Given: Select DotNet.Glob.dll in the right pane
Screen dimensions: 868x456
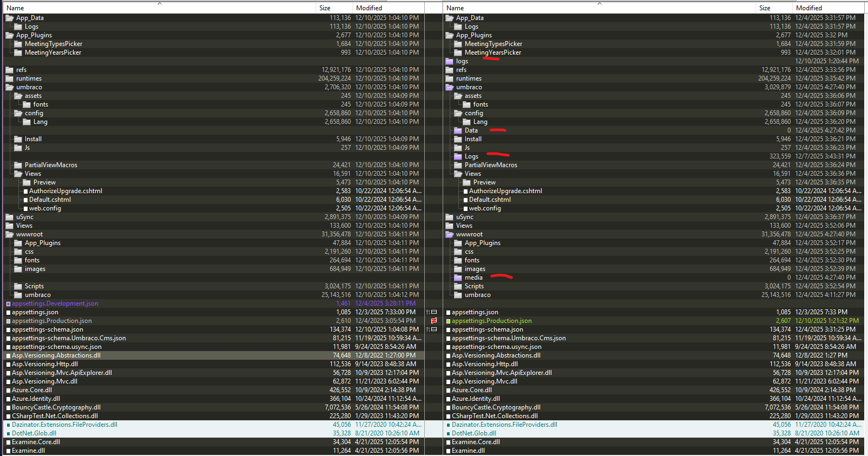Looking at the screenshot, I should (x=473, y=433).
